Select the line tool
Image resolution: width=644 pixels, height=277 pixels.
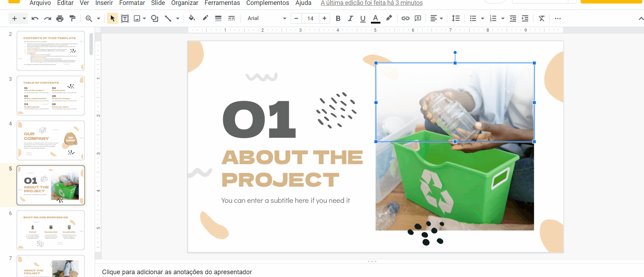(x=168, y=18)
